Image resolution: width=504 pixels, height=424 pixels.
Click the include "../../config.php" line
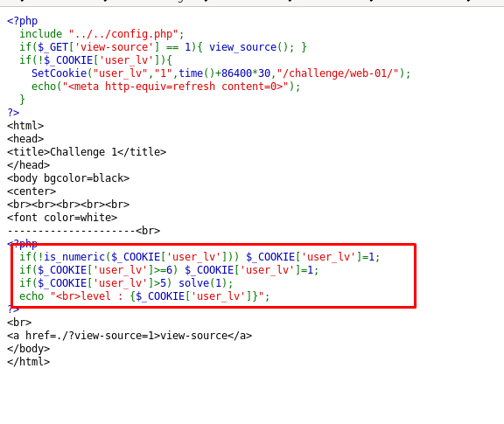(101, 34)
